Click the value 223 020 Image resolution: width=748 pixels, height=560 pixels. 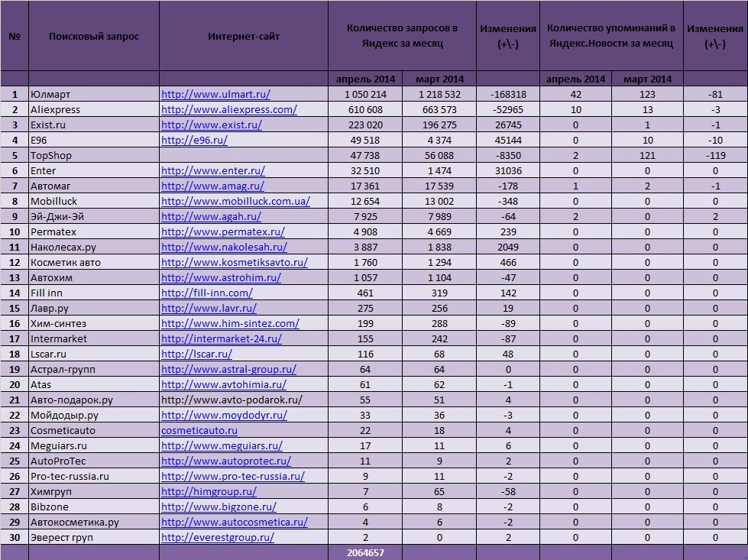point(365,125)
